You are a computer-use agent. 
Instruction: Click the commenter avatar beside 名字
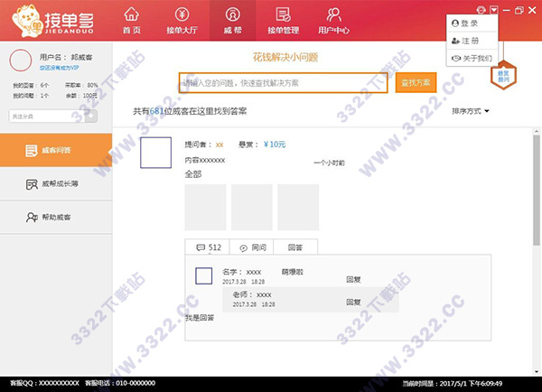pos(204,275)
